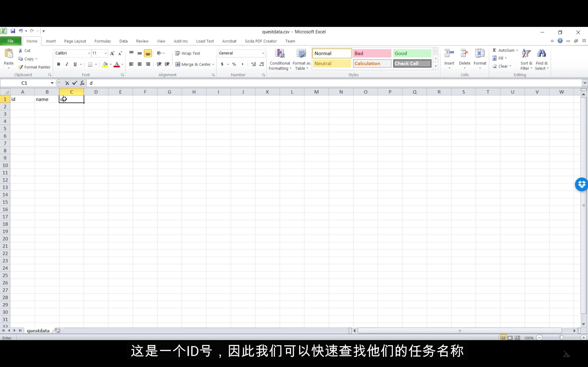
Task: Click the questdata sheet tab
Action: coord(38,331)
